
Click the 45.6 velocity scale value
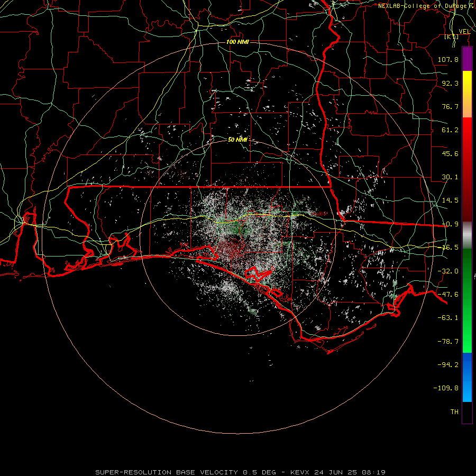pos(450,153)
